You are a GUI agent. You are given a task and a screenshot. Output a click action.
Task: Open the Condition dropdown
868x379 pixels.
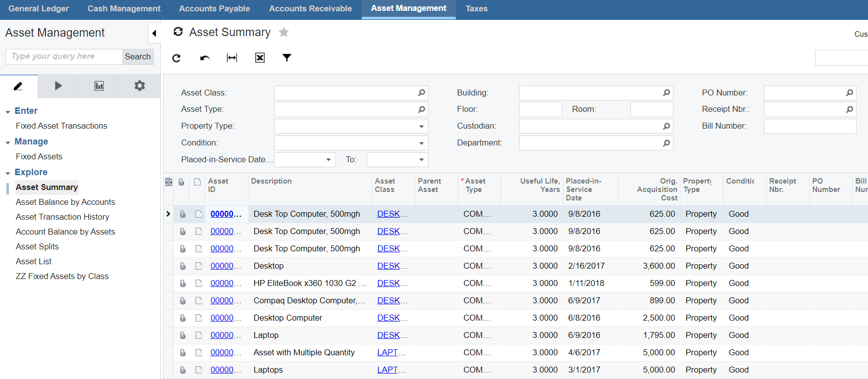pyautogui.click(x=421, y=143)
